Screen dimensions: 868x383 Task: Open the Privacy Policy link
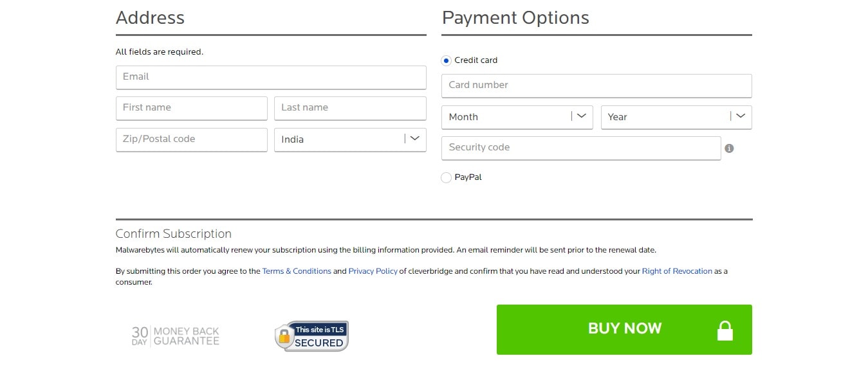coord(373,271)
